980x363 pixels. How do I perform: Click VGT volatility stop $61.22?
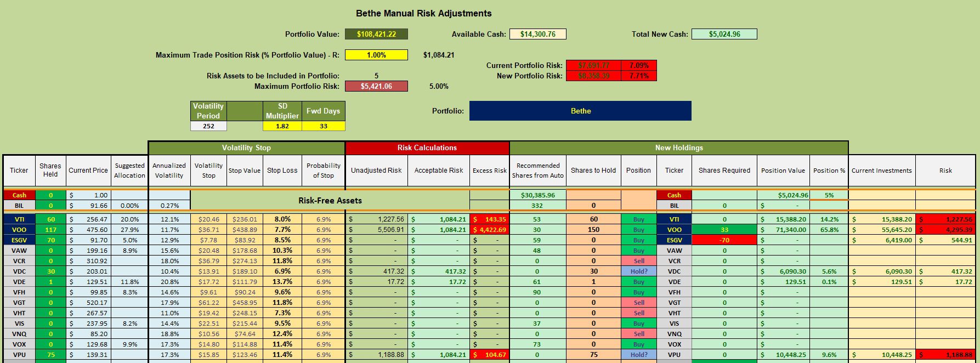[x=208, y=303]
